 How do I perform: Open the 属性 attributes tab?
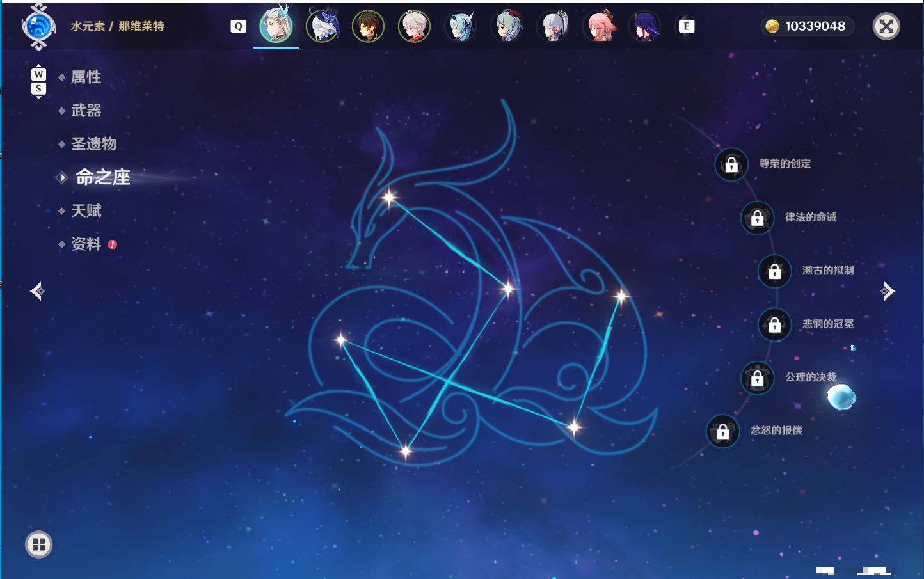[x=86, y=77]
